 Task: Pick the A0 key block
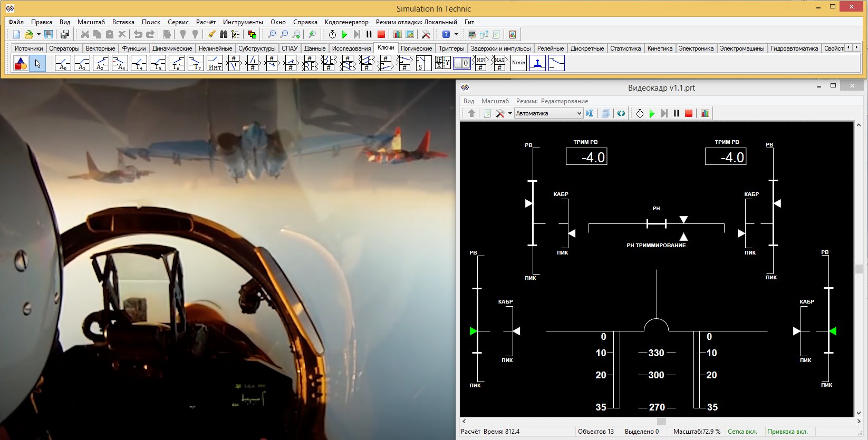click(63, 63)
